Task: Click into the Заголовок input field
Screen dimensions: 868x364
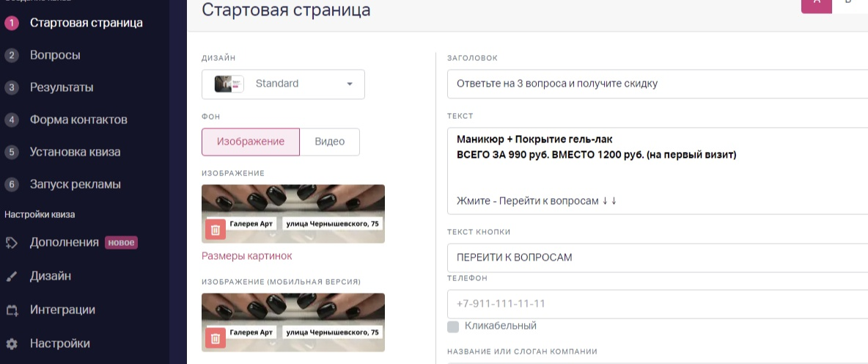Action: (657, 84)
